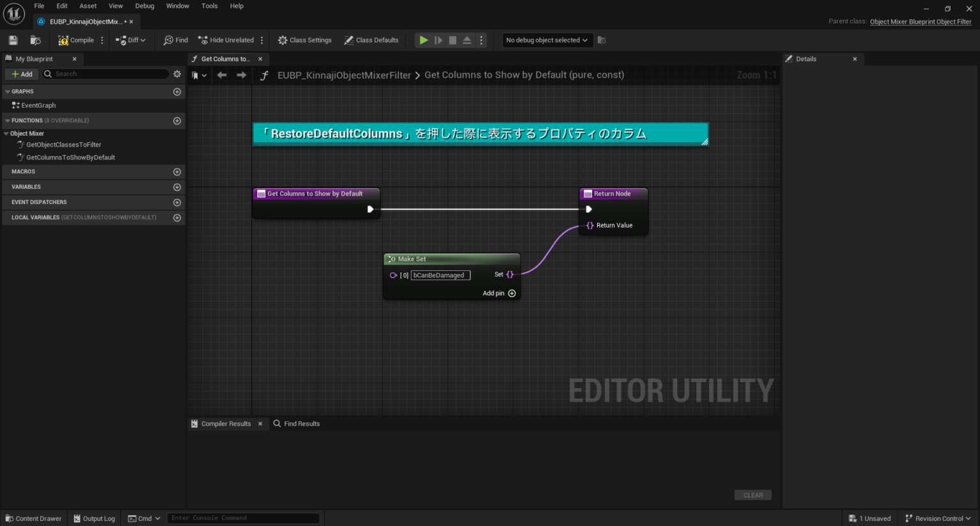980x526 pixels.
Task: Open the debug object selection dropdown
Action: click(547, 40)
